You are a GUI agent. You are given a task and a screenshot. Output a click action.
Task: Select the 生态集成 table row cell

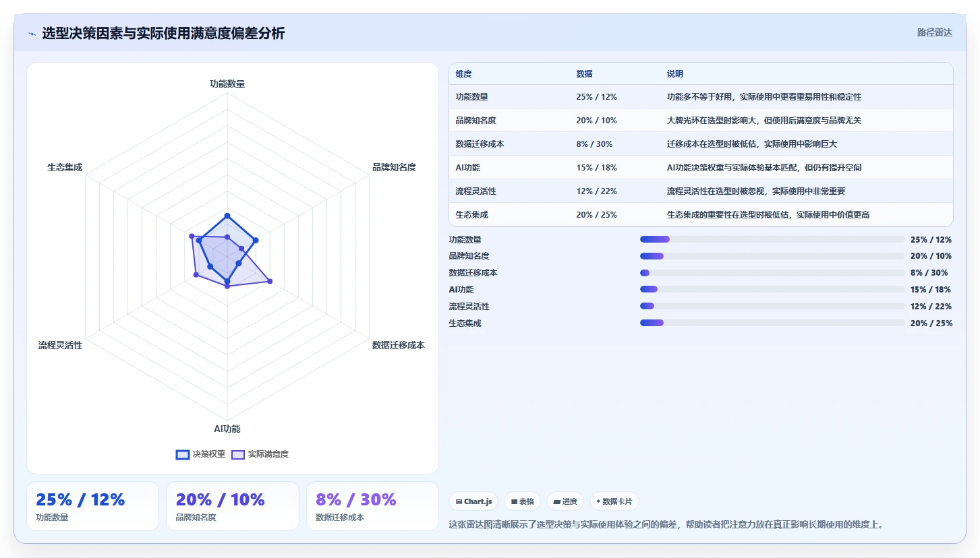click(x=471, y=215)
